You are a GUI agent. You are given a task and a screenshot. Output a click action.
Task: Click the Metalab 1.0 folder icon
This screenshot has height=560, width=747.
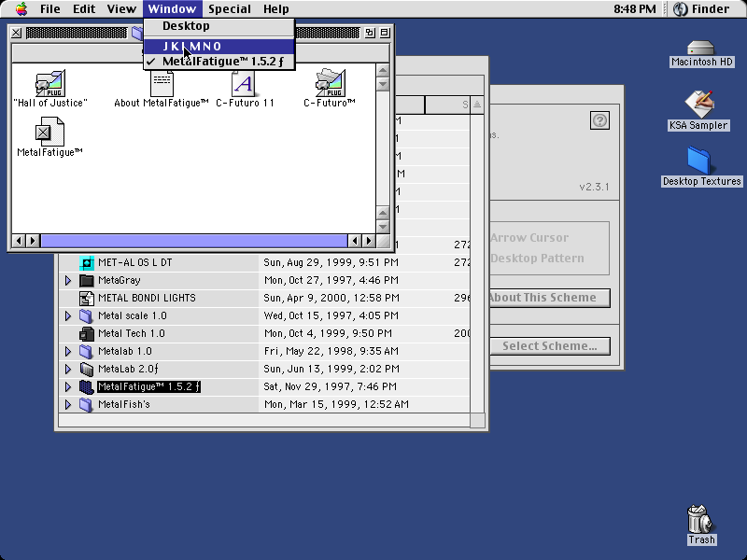pos(86,351)
